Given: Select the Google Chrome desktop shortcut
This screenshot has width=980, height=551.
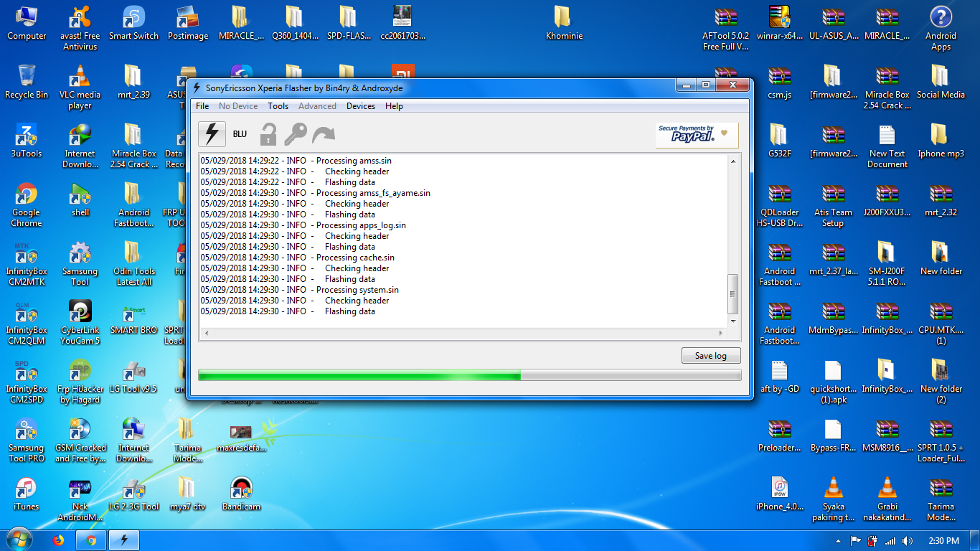Looking at the screenshot, I should tap(27, 204).
